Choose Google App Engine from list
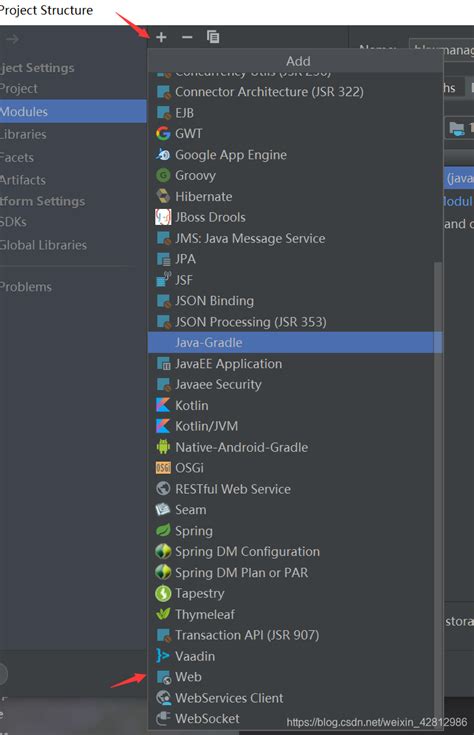The width and height of the screenshot is (474, 735). pyautogui.click(x=296, y=155)
